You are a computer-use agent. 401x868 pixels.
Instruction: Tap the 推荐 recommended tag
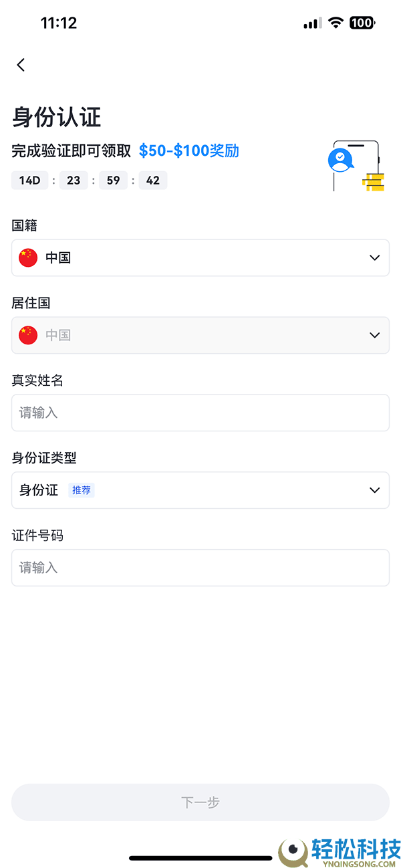coord(82,490)
